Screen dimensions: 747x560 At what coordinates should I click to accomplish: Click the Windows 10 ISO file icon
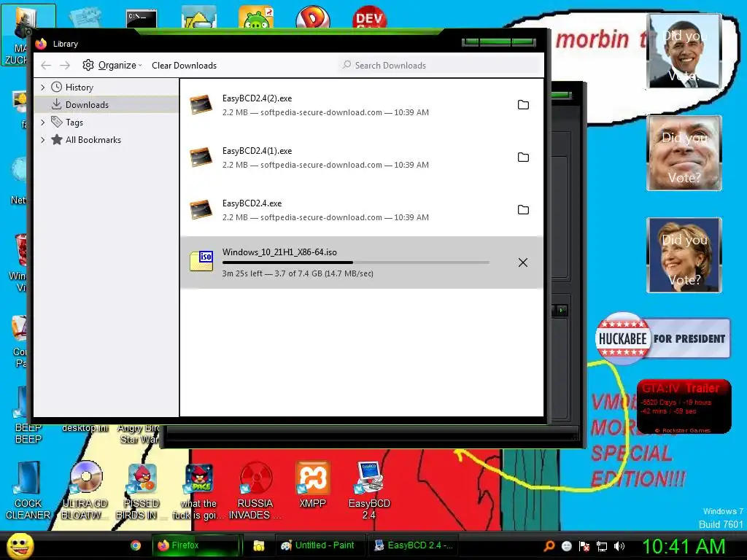201,261
